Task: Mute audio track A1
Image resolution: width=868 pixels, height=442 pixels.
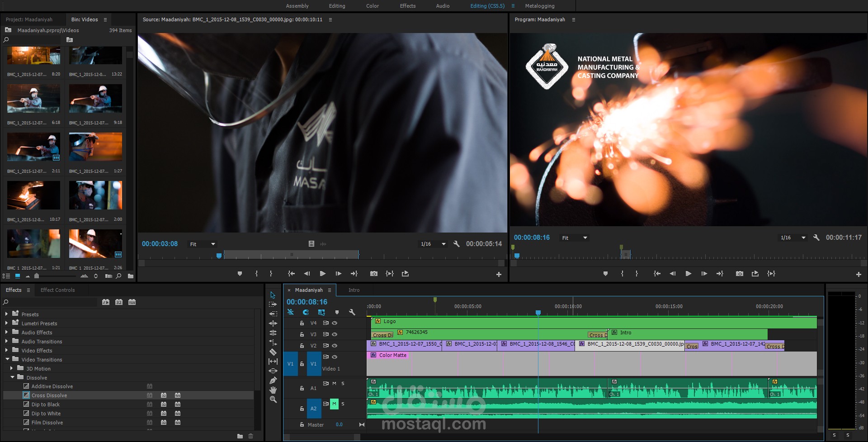Action: 334,383
